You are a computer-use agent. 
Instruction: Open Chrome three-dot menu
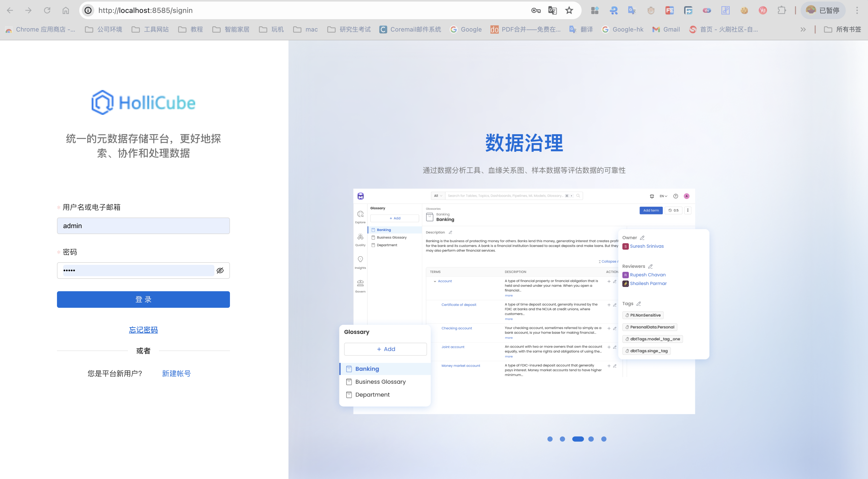point(857,10)
